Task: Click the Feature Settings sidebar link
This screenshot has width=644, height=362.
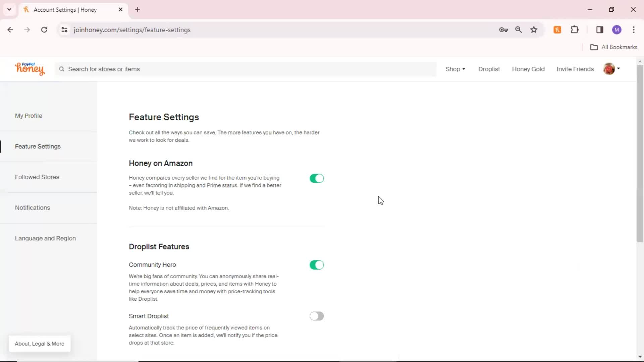Action: [x=38, y=146]
